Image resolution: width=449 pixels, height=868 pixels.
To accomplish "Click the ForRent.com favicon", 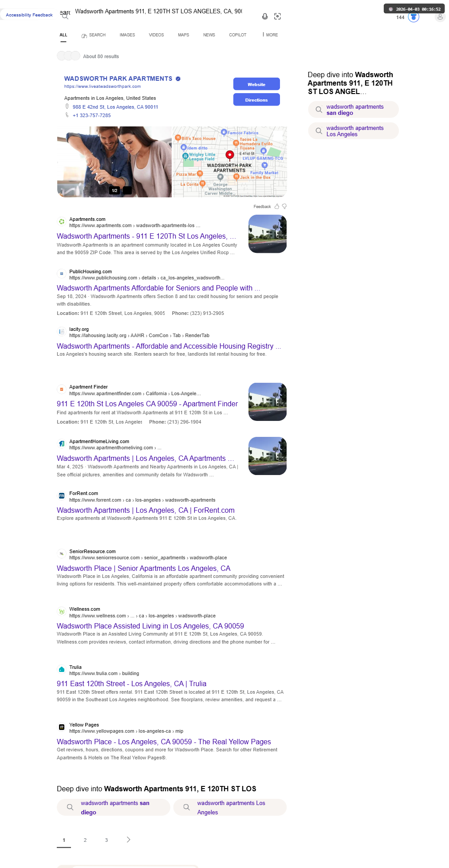I will pyautogui.click(x=62, y=495).
